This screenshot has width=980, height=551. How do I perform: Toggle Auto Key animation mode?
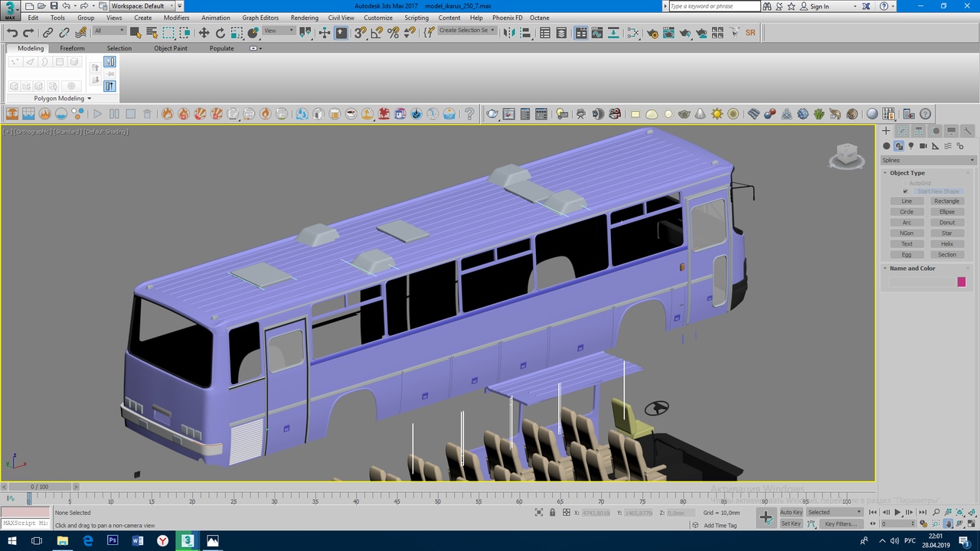click(791, 512)
